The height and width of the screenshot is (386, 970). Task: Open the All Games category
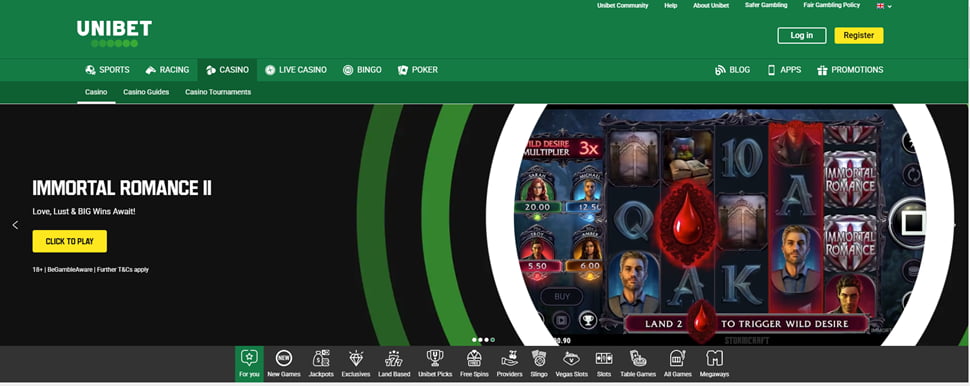point(676,364)
